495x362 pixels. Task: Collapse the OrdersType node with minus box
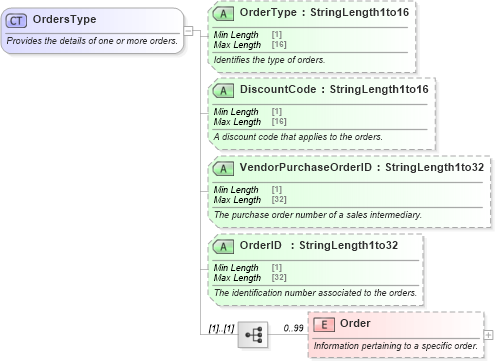188,31
